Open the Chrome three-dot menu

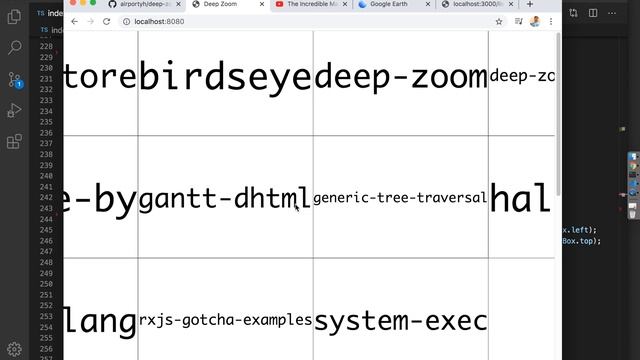pos(551,22)
